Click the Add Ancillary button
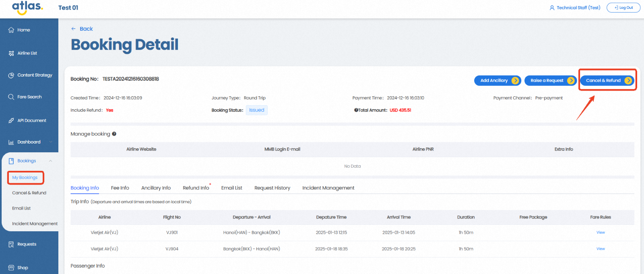Screen dimensions: 644x274 click(497, 81)
